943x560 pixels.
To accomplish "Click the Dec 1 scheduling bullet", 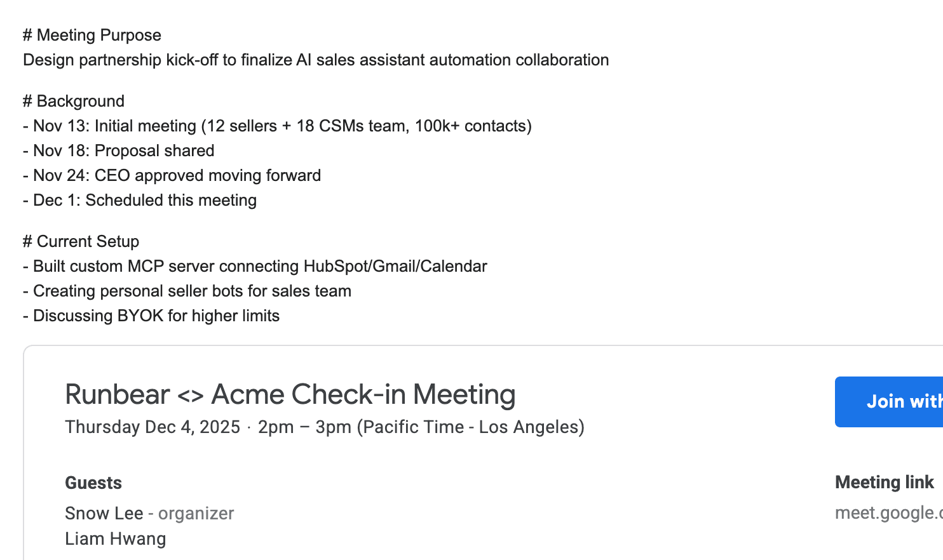I will 139,200.
